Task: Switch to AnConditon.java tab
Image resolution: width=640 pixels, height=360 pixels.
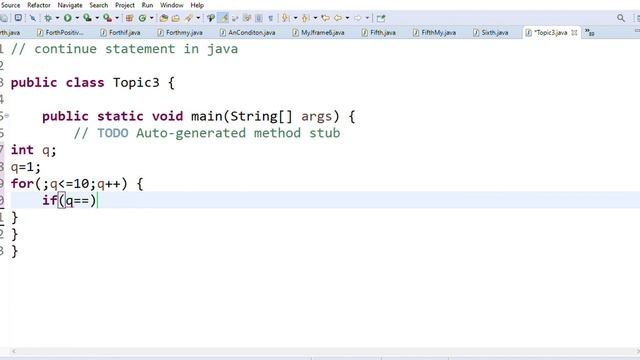Action: coord(247,33)
